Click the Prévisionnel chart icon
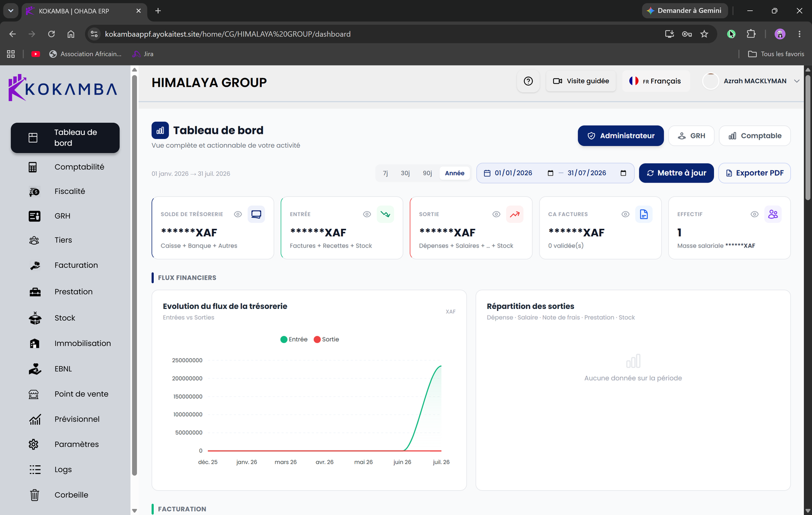Viewport: 812px width, 515px height. pyautogui.click(x=35, y=419)
